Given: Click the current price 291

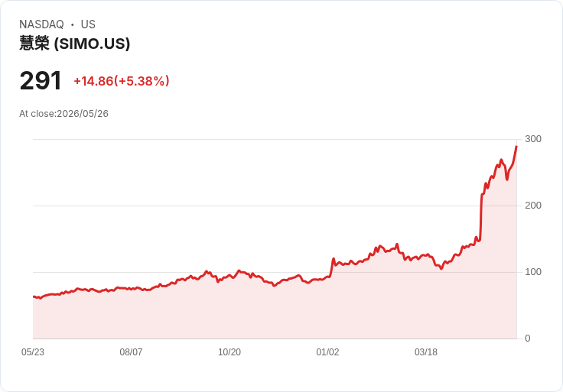Looking at the screenshot, I should pos(41,81).
